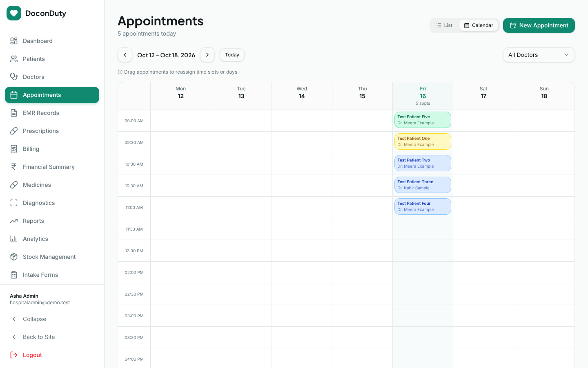This screenshot has height=368, width=588.
Task: Click the Billing receipt icon
Action: click(x=14, y=149)
